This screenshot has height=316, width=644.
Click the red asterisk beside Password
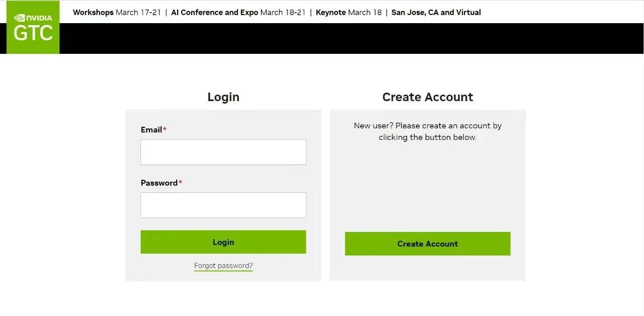180,182
